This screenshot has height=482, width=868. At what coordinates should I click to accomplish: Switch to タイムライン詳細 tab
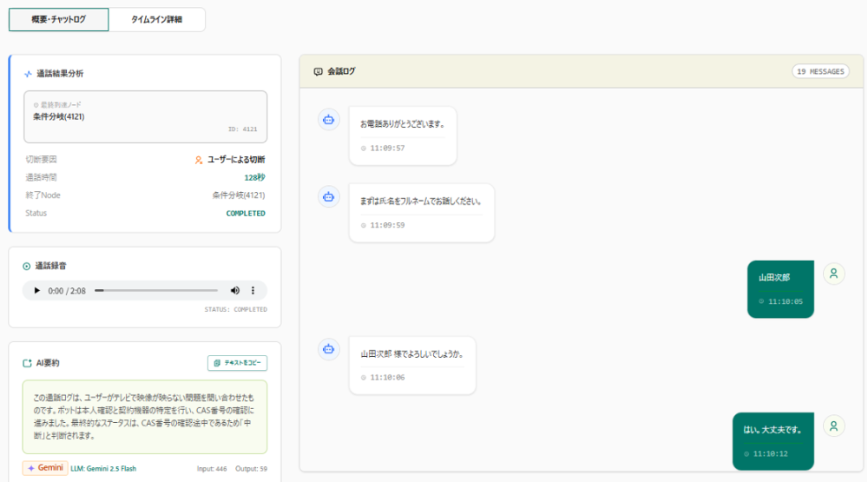pyautogui.click(x=156, y=19)
